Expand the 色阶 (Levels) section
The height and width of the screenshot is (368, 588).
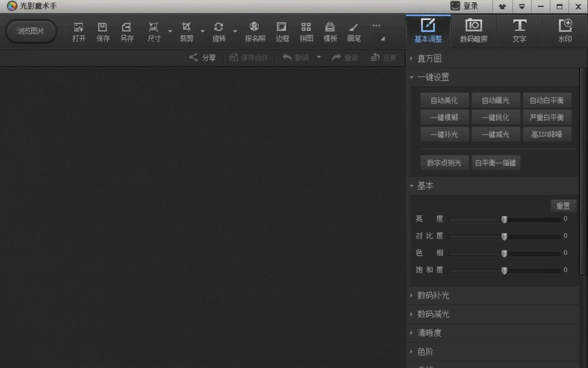click(x=411, y=351)
